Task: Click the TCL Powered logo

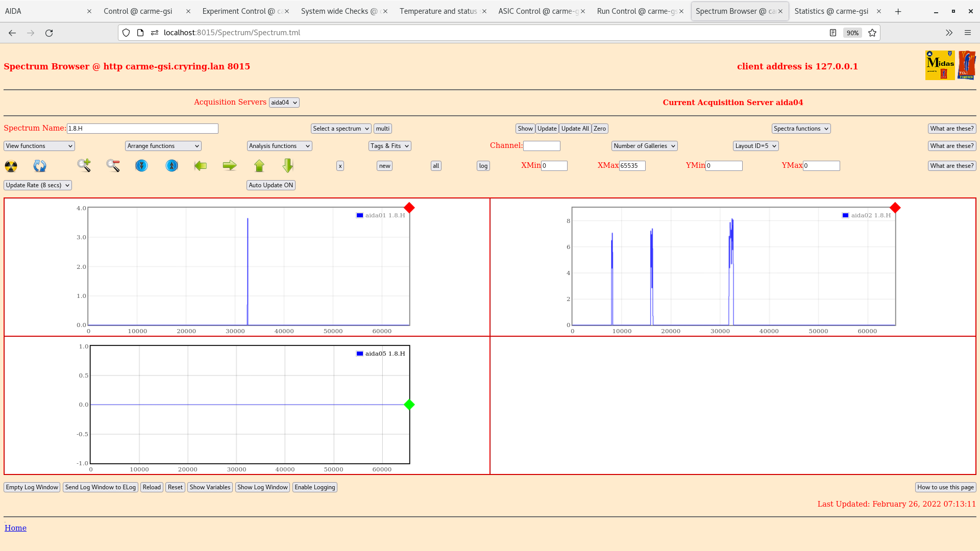Action: [x=967, y=65]
